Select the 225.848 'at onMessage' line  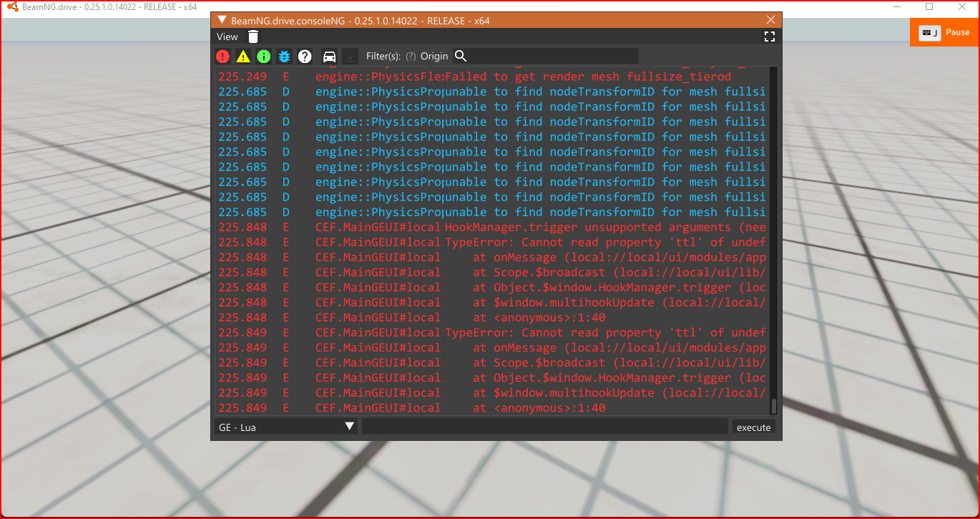[492, 257]
